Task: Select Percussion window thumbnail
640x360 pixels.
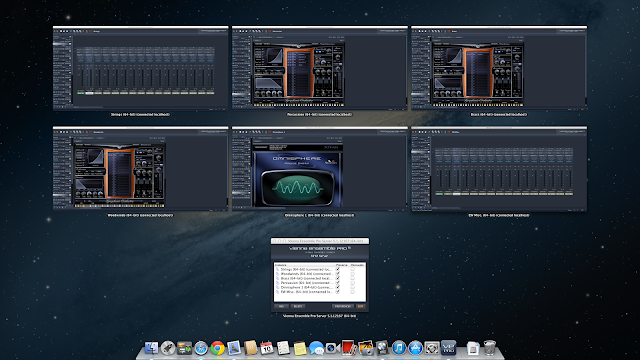Action: click(x=320, y=68)
